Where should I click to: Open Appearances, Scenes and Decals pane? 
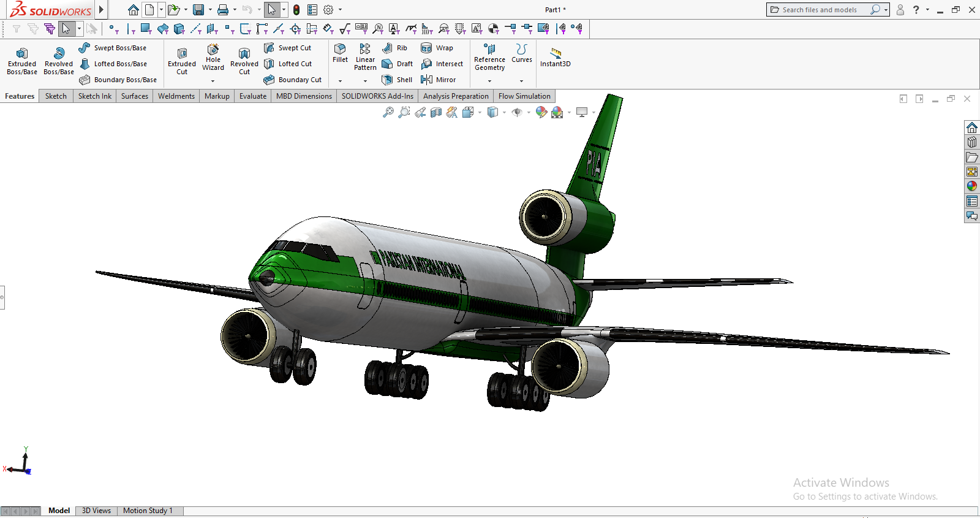(x=972, y=186)
